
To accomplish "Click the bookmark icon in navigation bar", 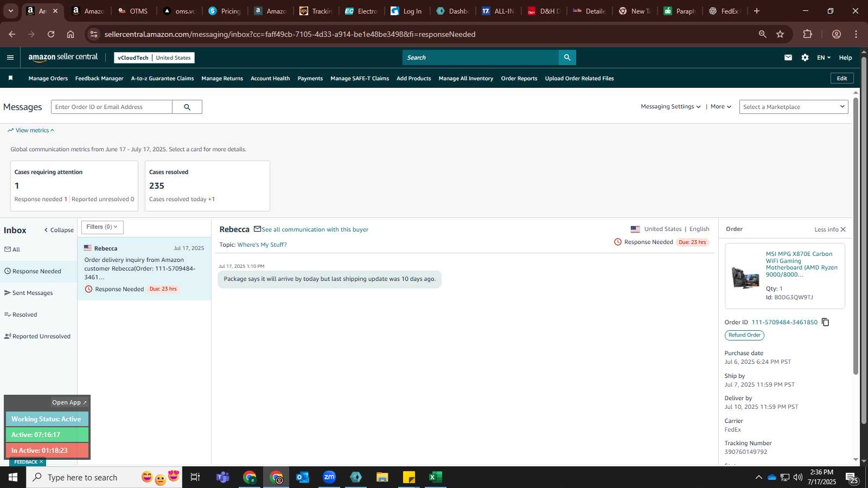I will pos(10,78).
